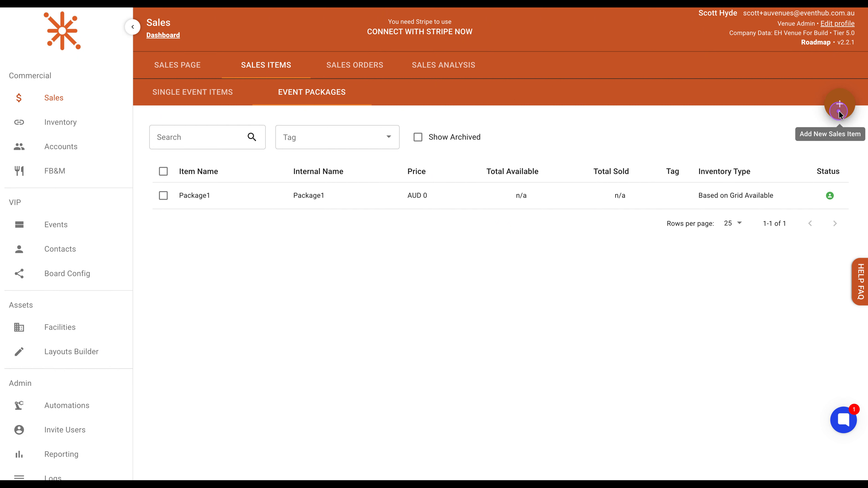Open the Roadmap link
The image size is (868, 488).
click(x=815, y=42)
